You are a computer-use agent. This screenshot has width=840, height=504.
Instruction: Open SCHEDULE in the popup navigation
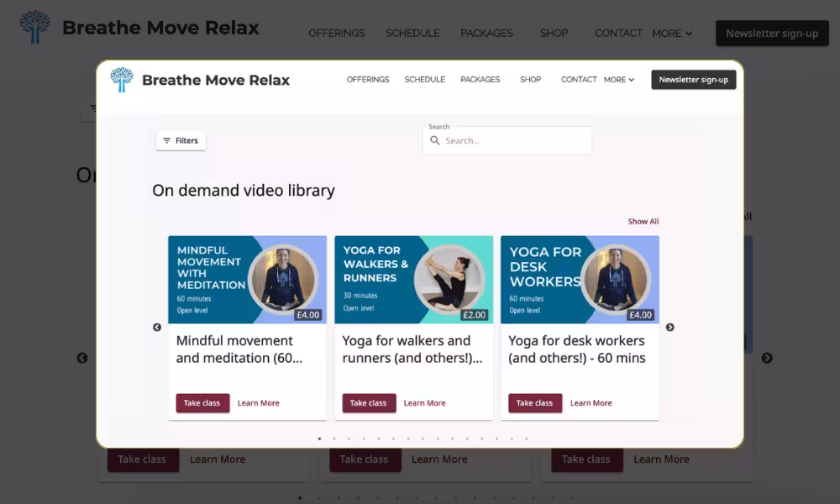click(x=425, y=79)
